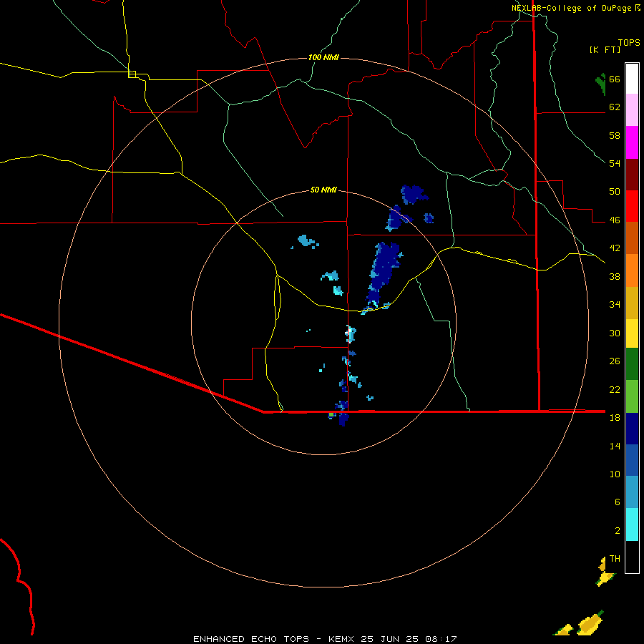Screen dimensions: 644x644
Task: Click the legend value 18
Action: click(x=615, y=418)
